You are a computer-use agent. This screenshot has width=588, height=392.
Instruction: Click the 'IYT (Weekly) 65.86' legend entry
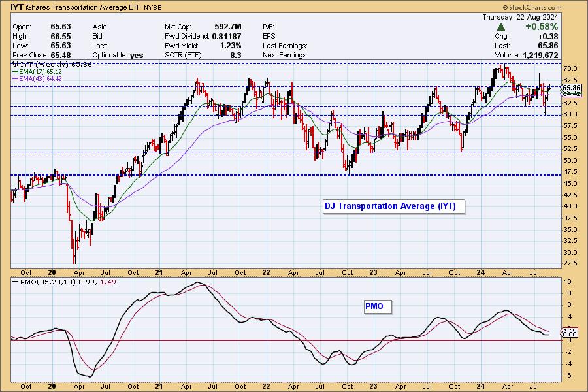[x=52, y=64]
